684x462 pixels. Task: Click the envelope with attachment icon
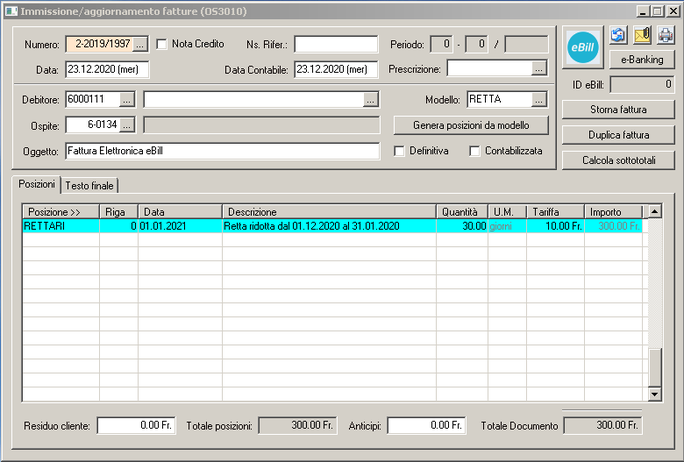[642, 36]
